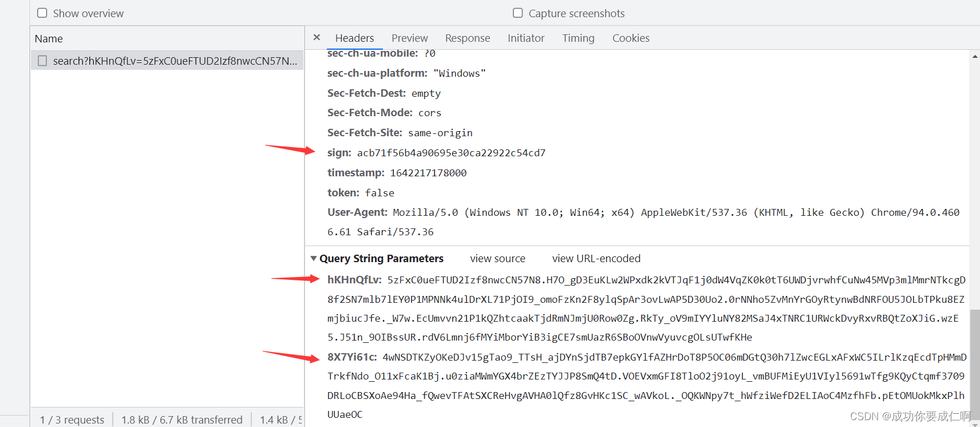Close the request details panel
Screen dimensions: 980x427
(317, 37)
